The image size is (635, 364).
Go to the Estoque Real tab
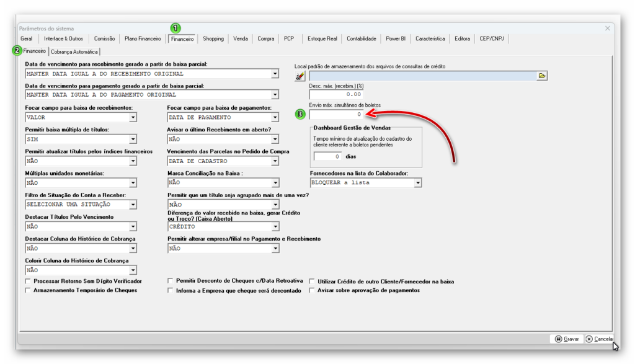pos(322,38)
